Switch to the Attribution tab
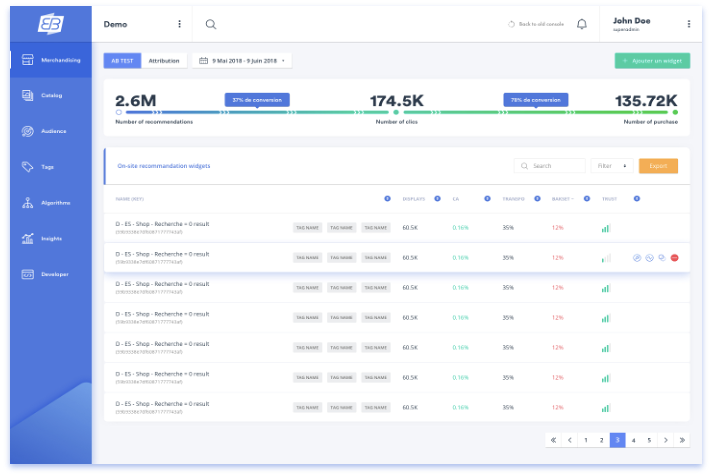This screenshot has width=712, height=476. (164, 61)
